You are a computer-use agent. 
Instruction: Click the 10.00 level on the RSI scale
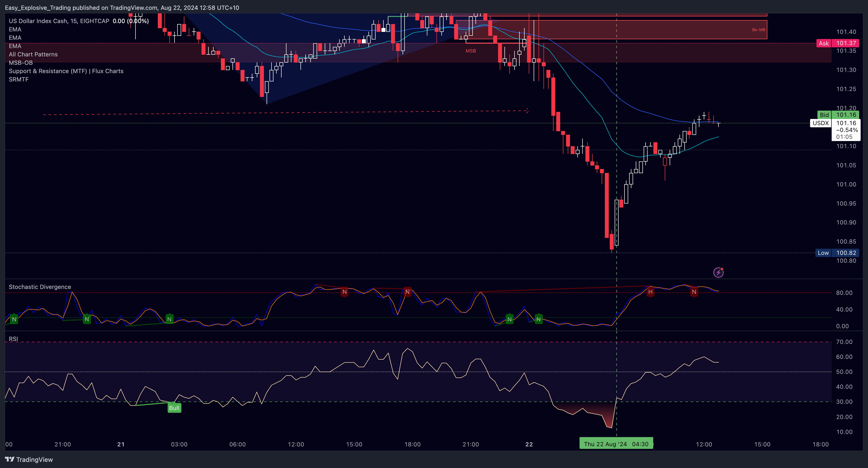pyautogui.click(x=844, y=432)
